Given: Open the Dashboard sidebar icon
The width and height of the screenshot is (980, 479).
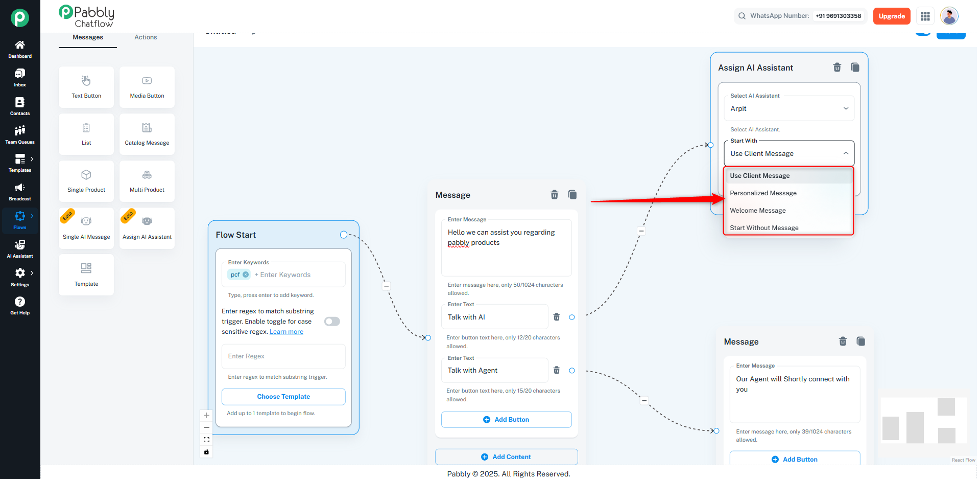Looking at the screenshot, I should (x=20, y=49).
